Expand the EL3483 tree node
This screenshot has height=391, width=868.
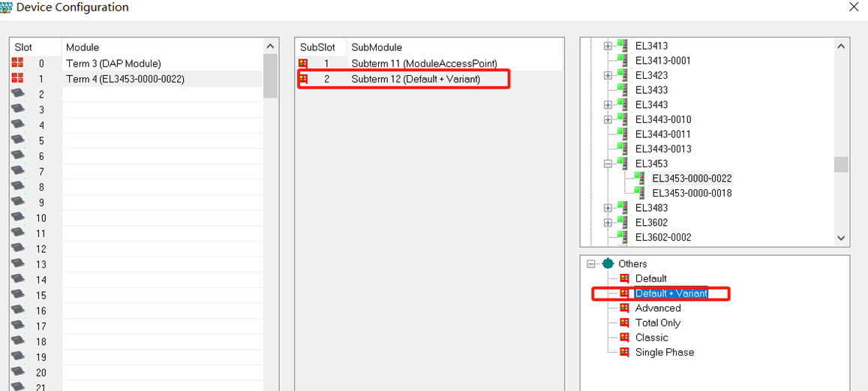point(608,208)
